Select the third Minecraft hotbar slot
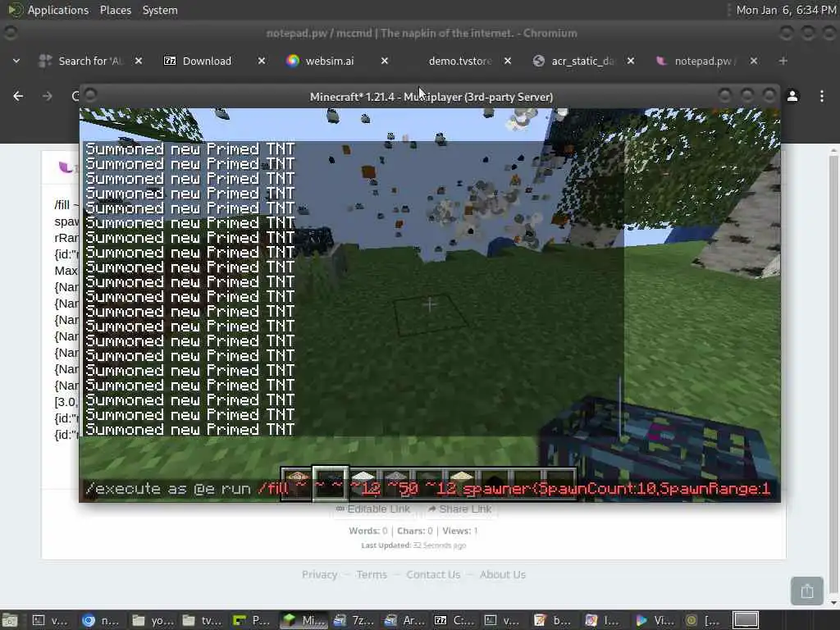The image size is (840, 630). (x=363, y=484)
